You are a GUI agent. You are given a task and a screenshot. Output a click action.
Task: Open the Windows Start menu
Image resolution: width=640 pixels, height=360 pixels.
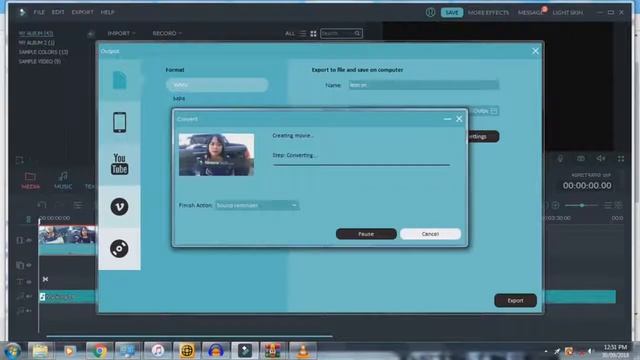[x=12, y=351]
